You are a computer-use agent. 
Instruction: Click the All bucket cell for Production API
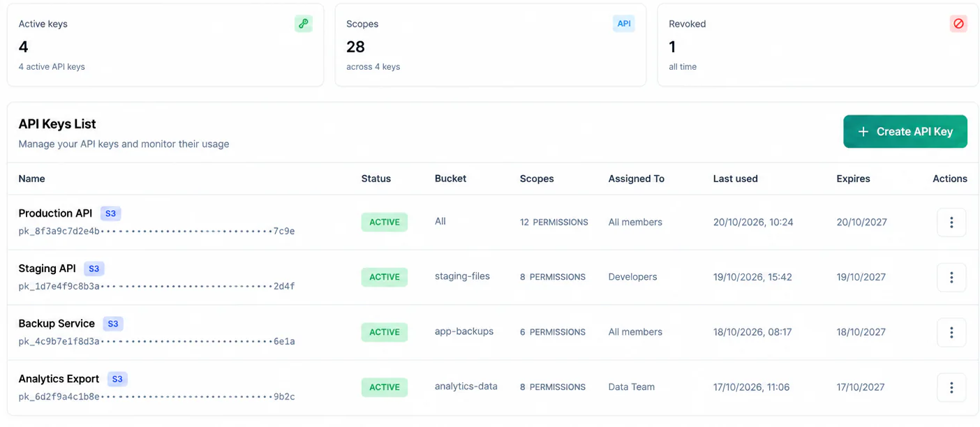440,221
